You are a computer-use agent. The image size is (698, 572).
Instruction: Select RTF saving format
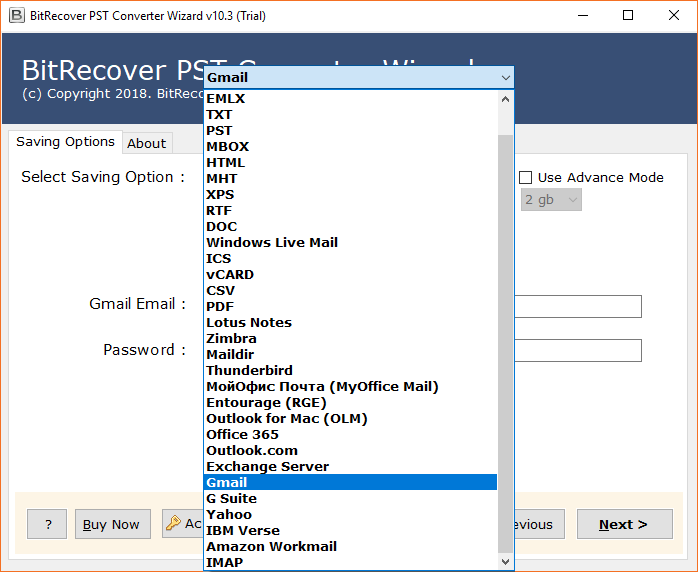coord(350,211)
